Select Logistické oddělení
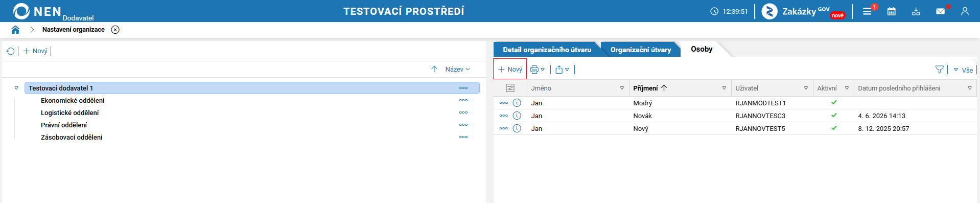This screenshot has width=980, height=203. [70, 112]
